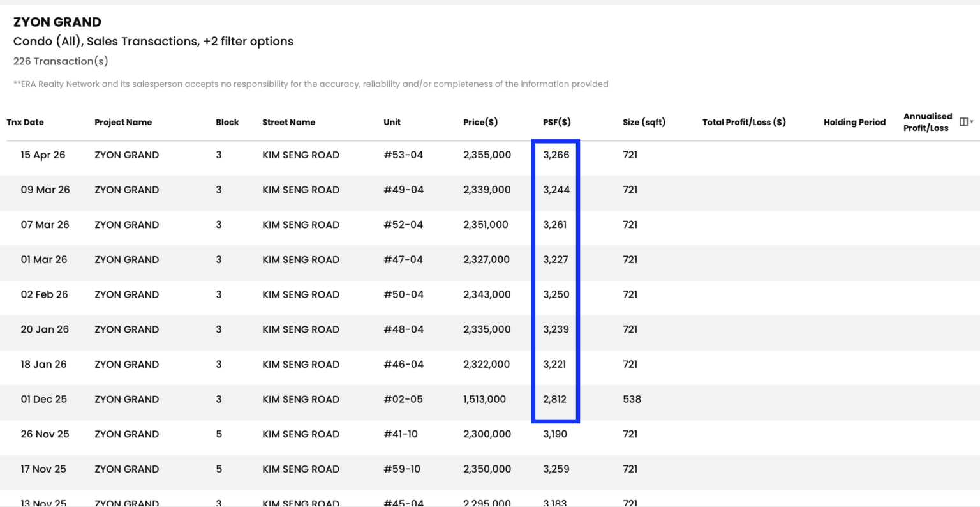This screenshot has height=507, width=980.
Task: Select price 2,327,000
Action: click(x=486, y=259)
